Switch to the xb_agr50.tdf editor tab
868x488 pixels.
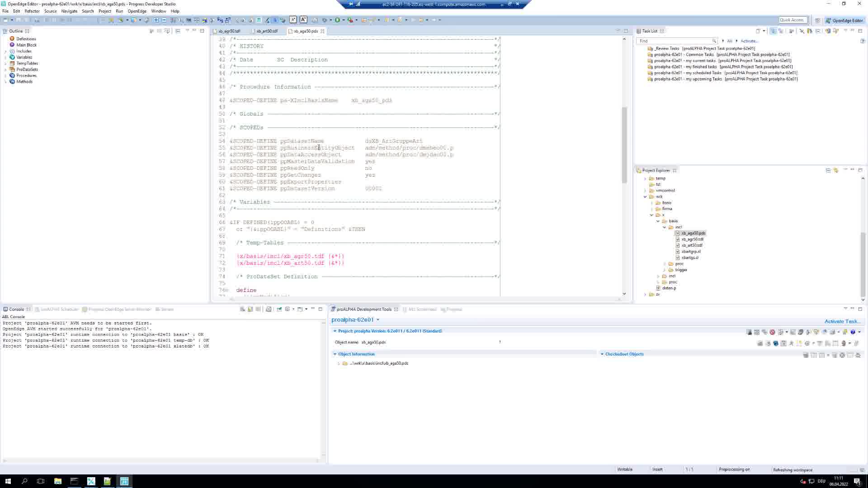coord(229,31)
